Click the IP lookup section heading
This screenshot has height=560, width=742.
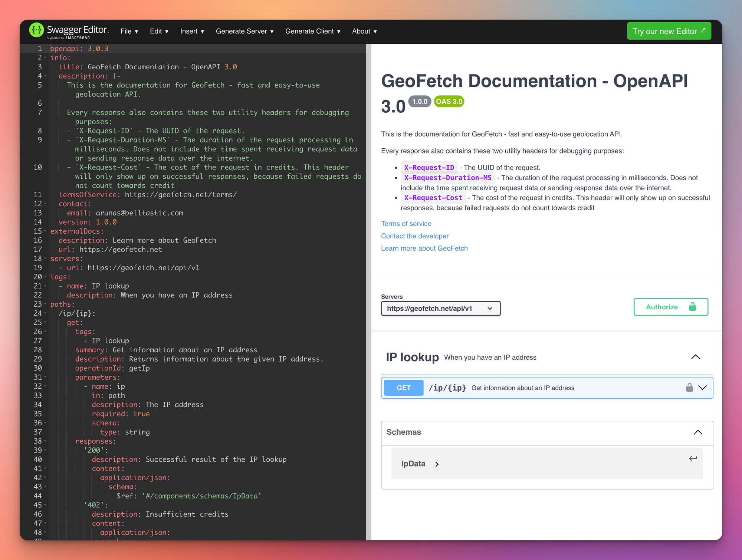click(x=412, y=357)
